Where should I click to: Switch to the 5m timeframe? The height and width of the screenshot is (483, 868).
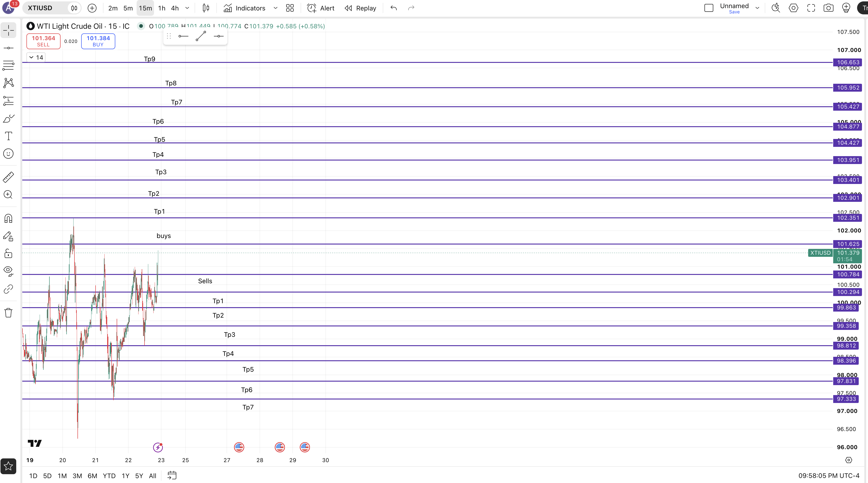pos(128,8)
